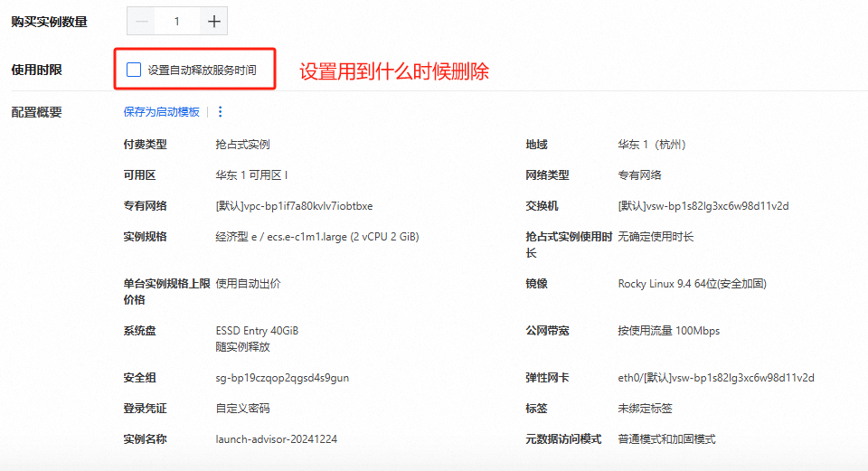The width and height of the screenshot is (868, 471).
Task: Click the image value Rocky Linux 9.4
Action: [692, 284]
